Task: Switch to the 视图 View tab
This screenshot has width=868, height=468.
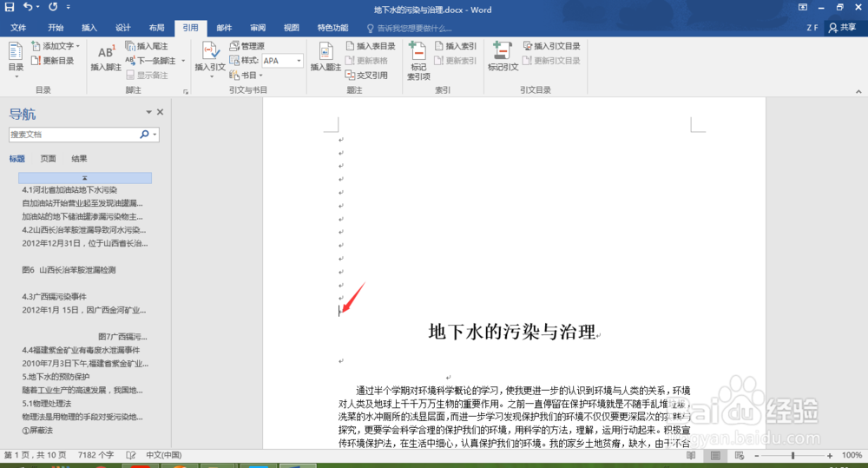Action: (x=291, y=28)
